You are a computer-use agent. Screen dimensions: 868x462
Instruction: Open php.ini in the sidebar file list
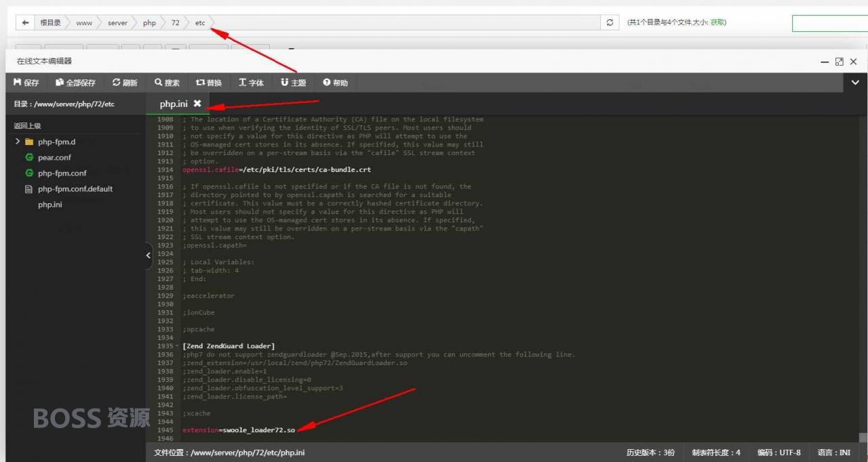pos(50,205)
